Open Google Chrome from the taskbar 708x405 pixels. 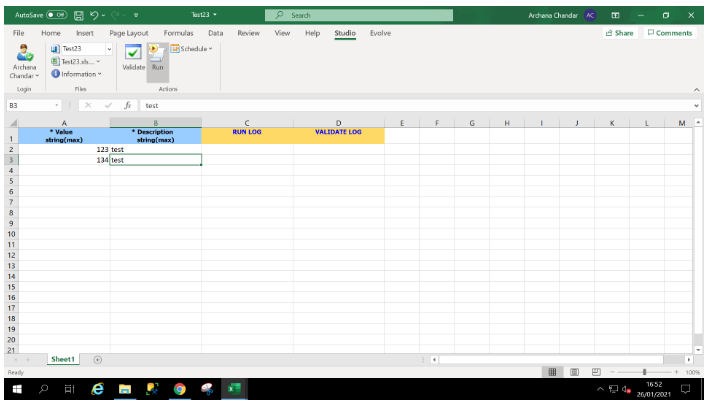click(179, 389)
